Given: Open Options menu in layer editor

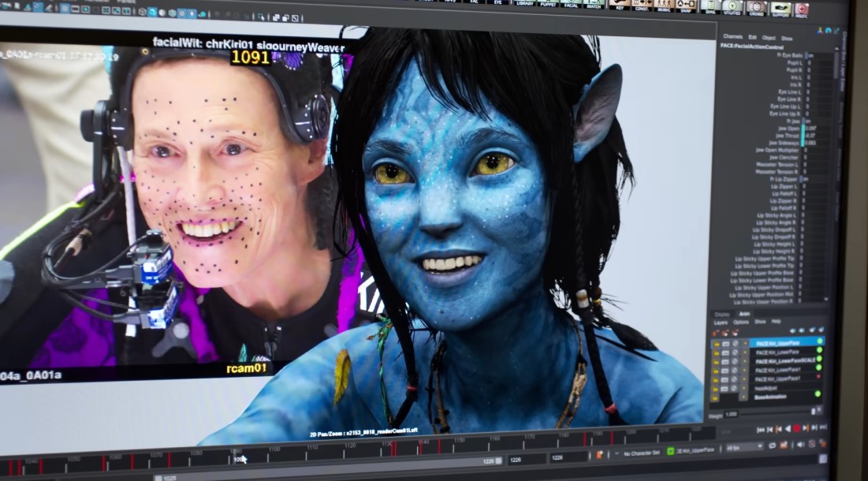Looking at the screenshot, I should 741,322.
